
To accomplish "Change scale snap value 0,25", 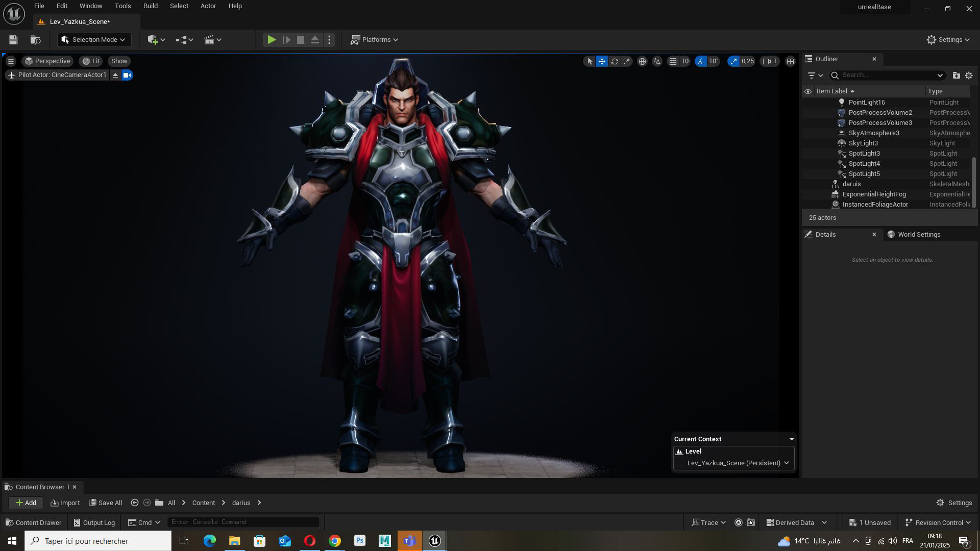I will click(x=748, y=61).
